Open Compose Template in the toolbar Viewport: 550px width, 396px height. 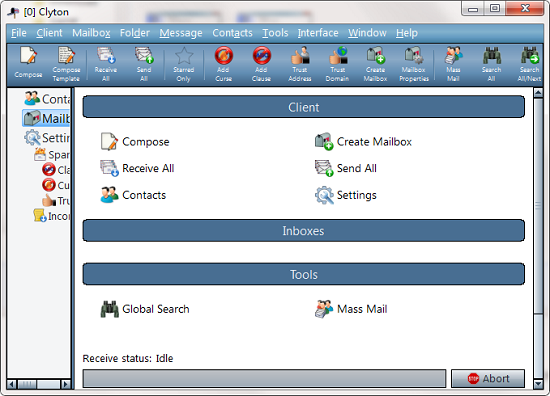(66, 64)
